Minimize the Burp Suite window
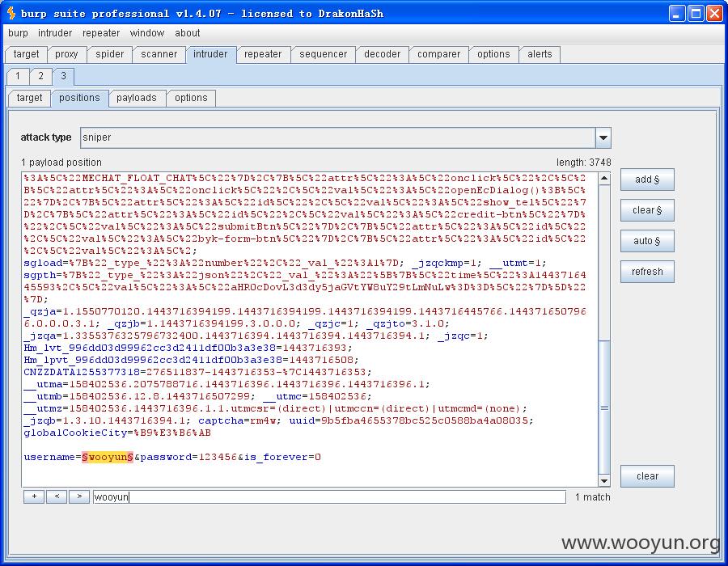 point(676,14)
